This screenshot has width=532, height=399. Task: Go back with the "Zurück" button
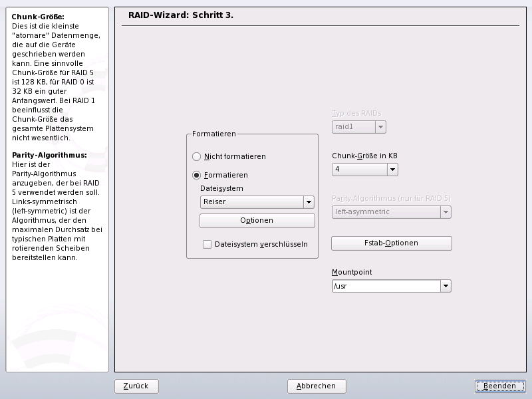click(140, 386)
